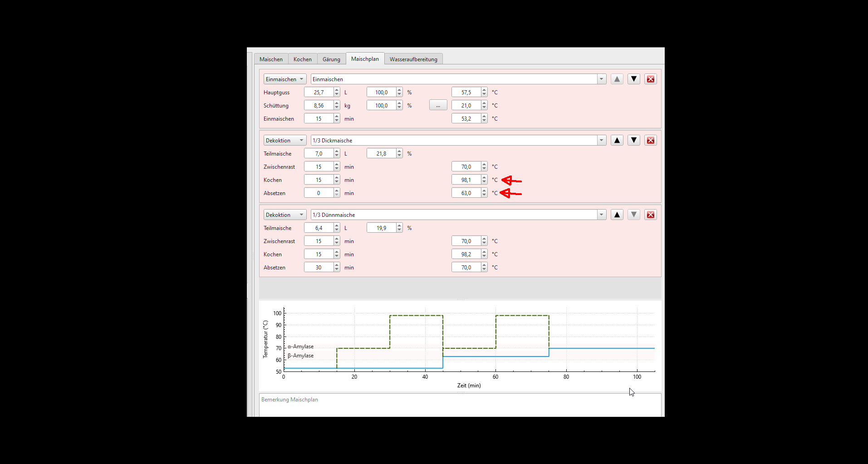This screenshot has width=868, height=464.
Task: Move 1/3 Dickmaische step up
Action: (617, 140)
